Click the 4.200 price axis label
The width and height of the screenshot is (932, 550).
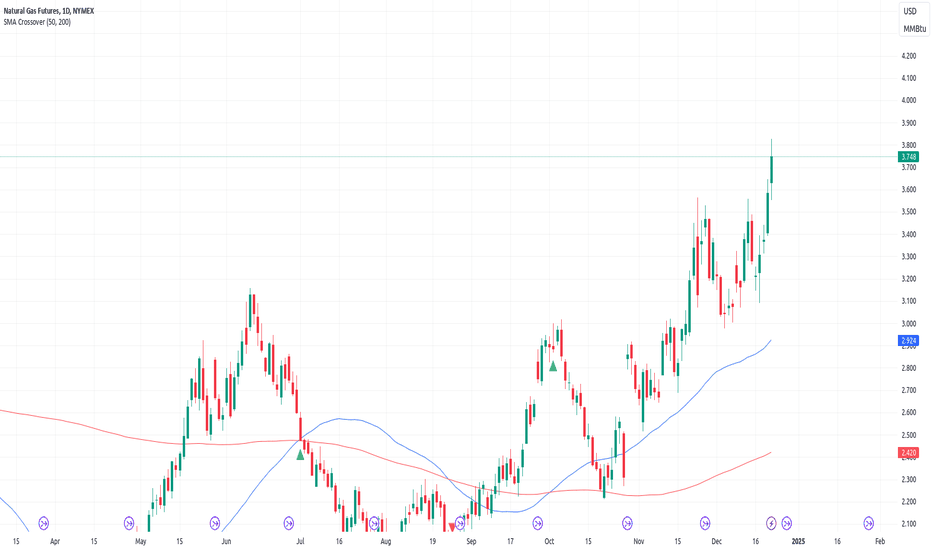[x=908, y=56]
